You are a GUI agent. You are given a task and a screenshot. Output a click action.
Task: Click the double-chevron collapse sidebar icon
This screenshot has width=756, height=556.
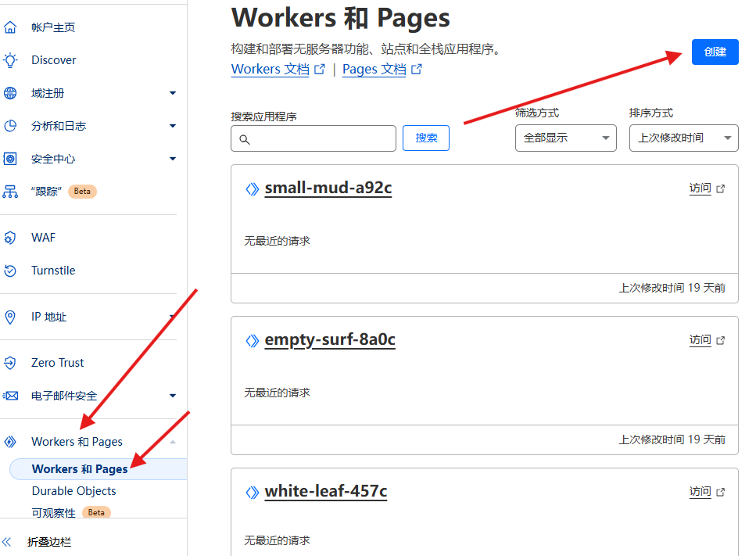pos(7,542)
